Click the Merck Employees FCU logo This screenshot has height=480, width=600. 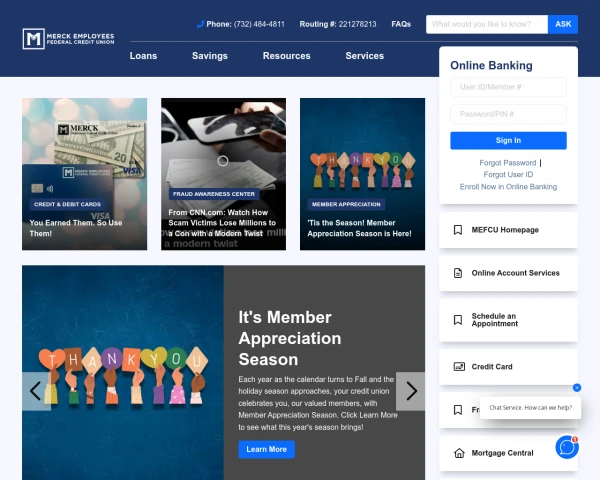coord(68,39)
